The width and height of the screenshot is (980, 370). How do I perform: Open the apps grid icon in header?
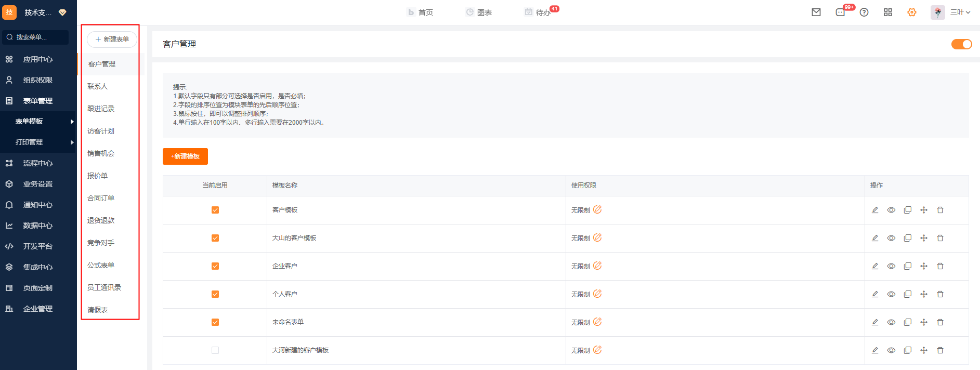coord(888,12)
